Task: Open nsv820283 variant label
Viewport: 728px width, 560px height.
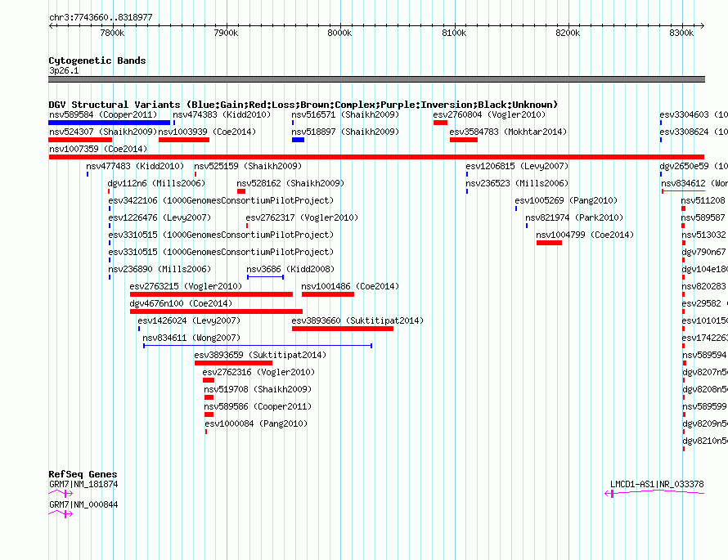Action: click(703, 286)
